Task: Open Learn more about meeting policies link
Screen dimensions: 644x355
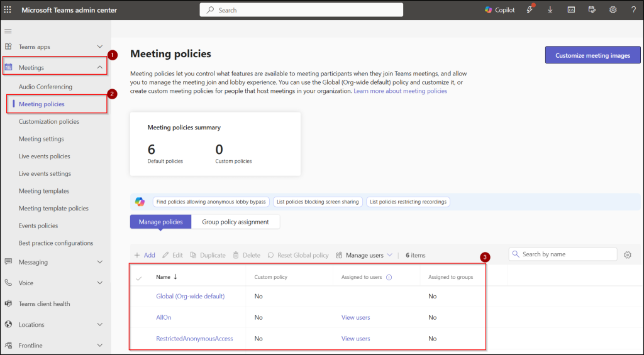Action: pyautogui.click(x=401, y=91)
